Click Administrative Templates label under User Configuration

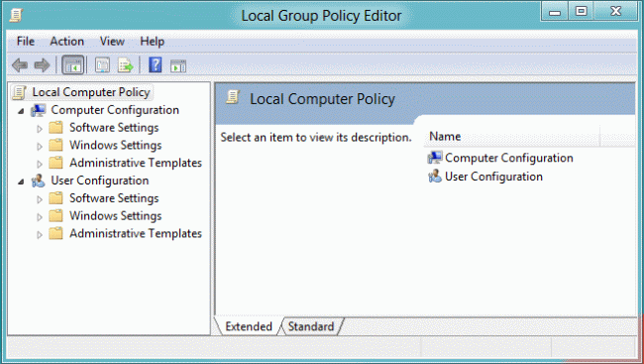point(136,234)
